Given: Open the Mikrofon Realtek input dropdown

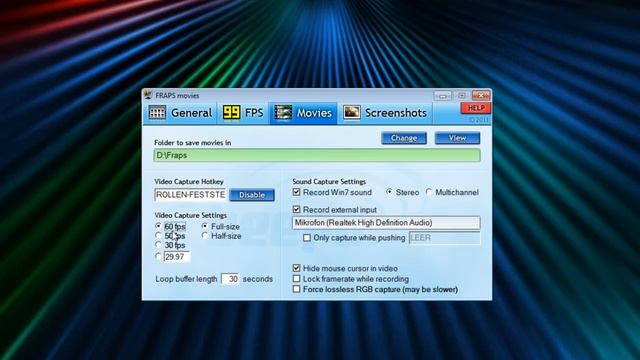Looking at the screenshot, I should click(x=386, y=222).
